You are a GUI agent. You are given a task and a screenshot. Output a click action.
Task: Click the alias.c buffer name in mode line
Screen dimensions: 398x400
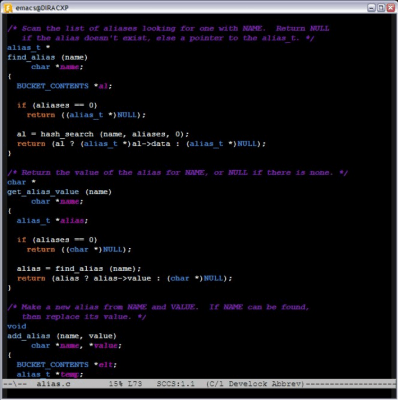coord(53,384)
